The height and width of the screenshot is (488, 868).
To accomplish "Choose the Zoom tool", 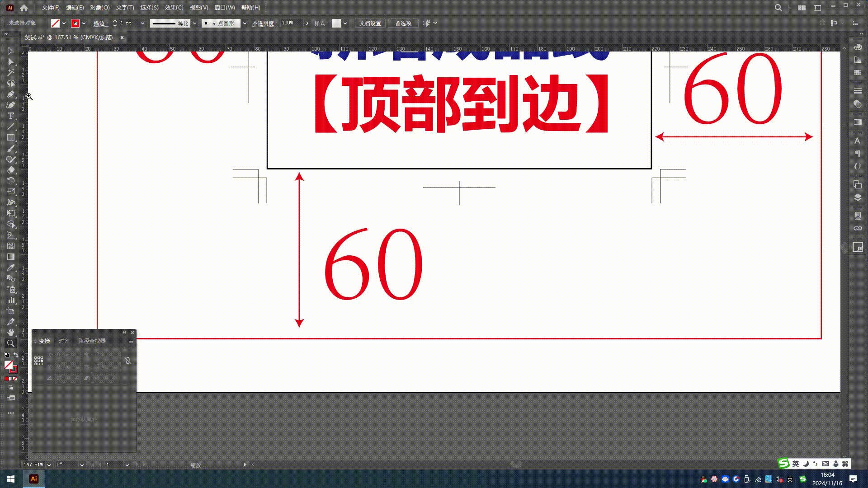I will tap(11, 343).
